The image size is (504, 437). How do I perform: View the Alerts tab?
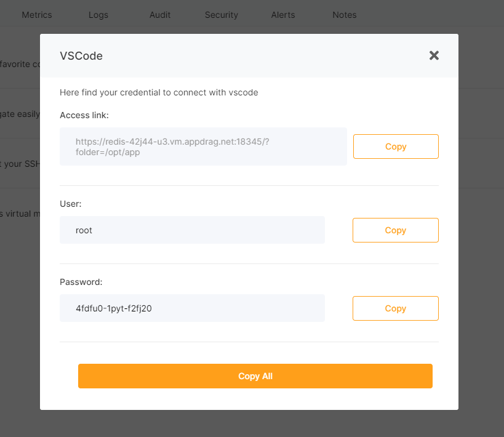coord(283,15)
